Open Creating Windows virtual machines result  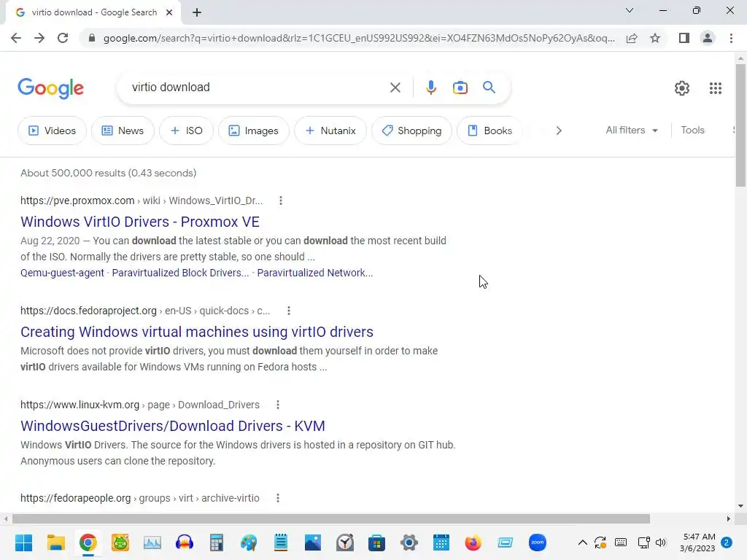[x=197, y=332]
